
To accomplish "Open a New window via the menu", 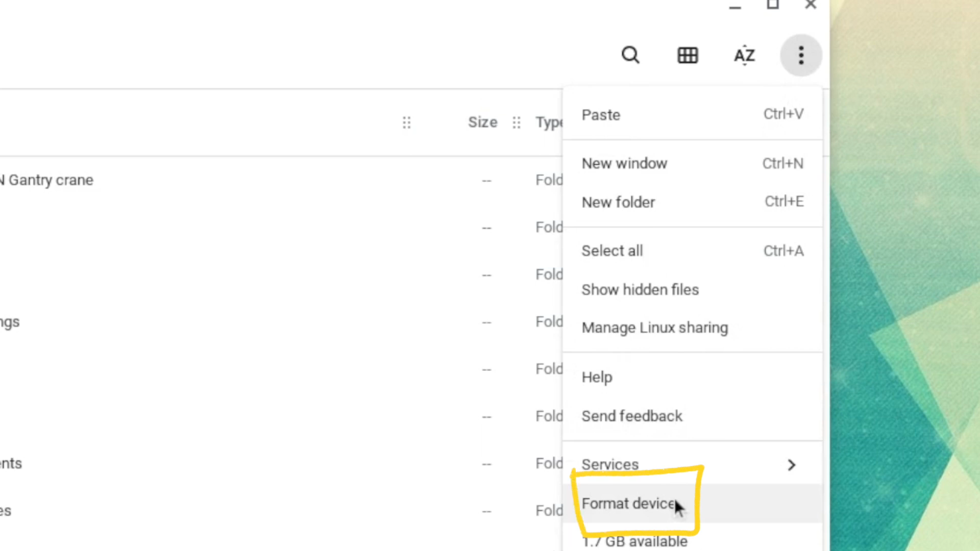I will 624,163.
